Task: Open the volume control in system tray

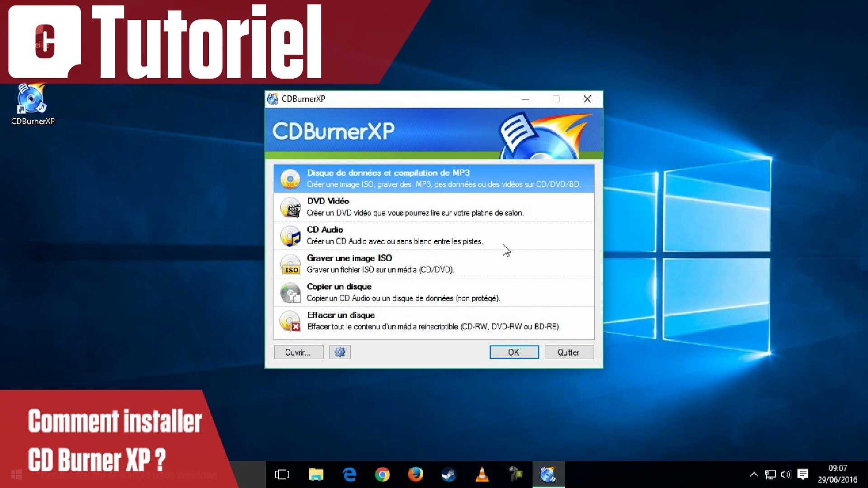Action: click(786, 474)
